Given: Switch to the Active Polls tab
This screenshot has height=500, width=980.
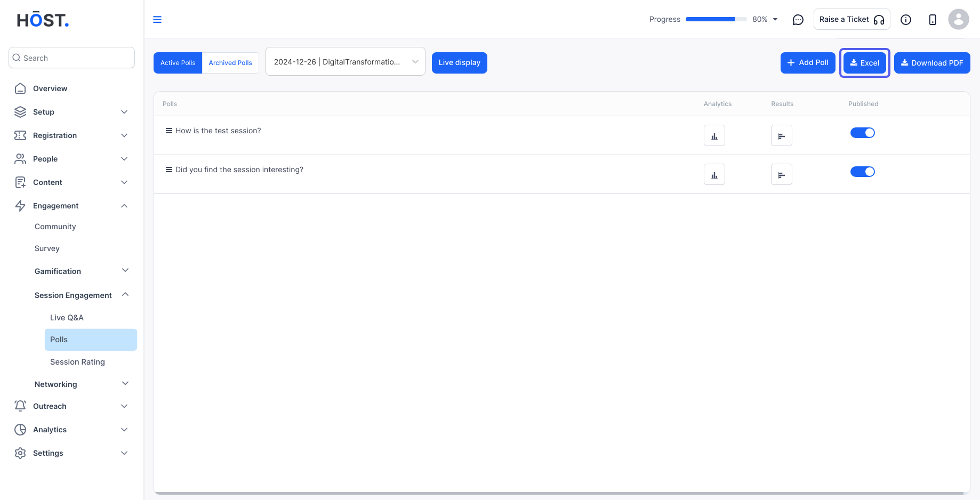Looking at the screenshot, I should tap(178, 63).
